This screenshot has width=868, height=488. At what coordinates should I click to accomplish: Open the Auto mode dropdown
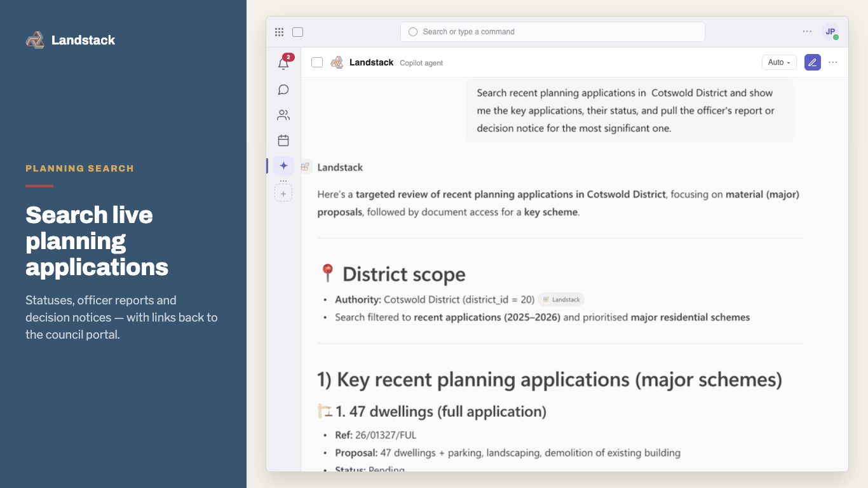(779, 62)
